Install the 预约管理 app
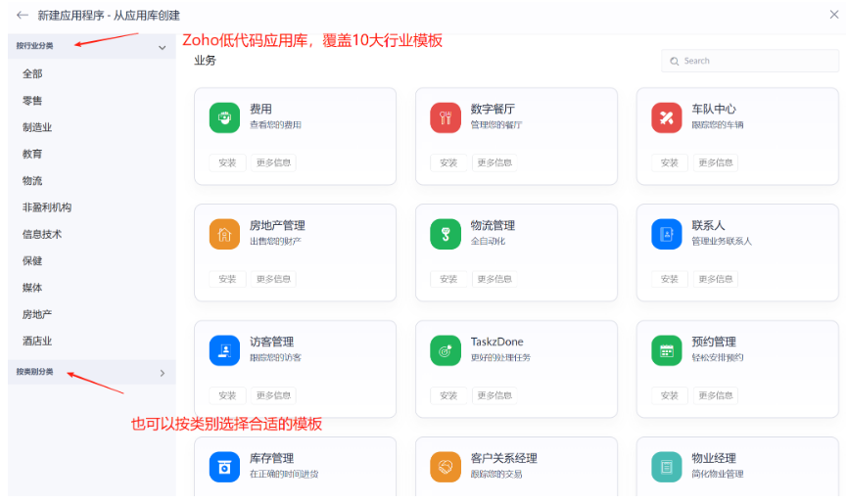Image resolution: width=847 pixels, height=504 pixels. click(670, 395)
